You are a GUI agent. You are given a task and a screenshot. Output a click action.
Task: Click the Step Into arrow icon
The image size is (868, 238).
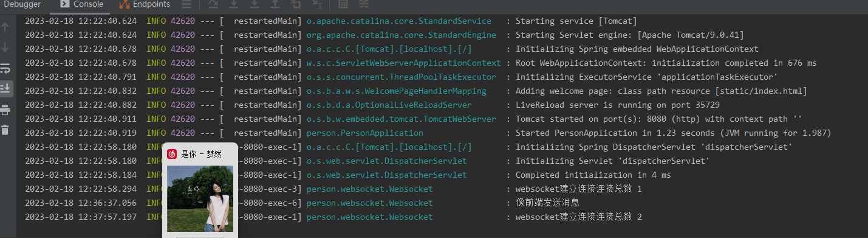click(234, 4)
